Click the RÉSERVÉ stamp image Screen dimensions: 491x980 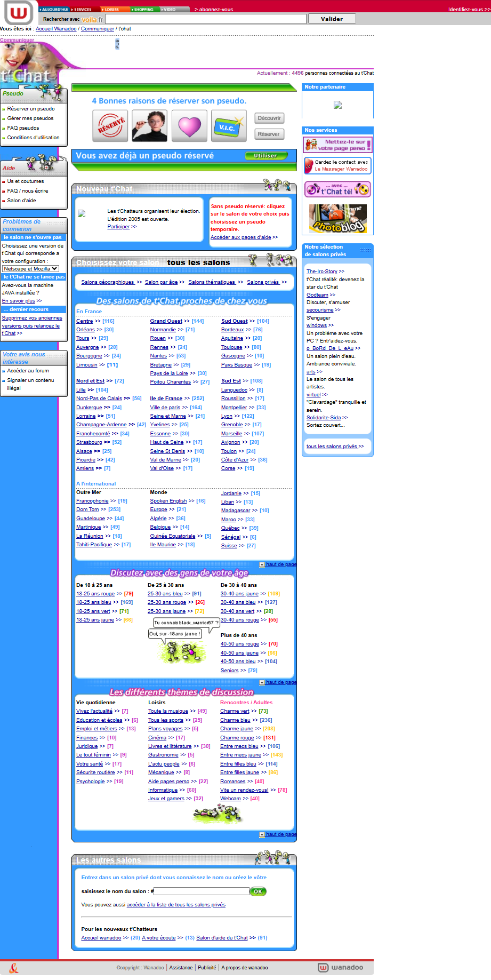coord(110,126)
